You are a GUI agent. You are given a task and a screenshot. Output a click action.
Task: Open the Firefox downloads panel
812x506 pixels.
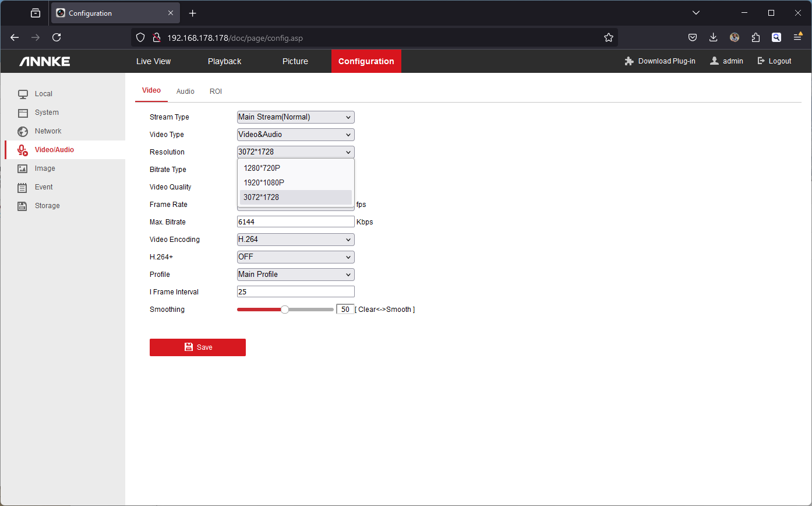click(713, 37)
